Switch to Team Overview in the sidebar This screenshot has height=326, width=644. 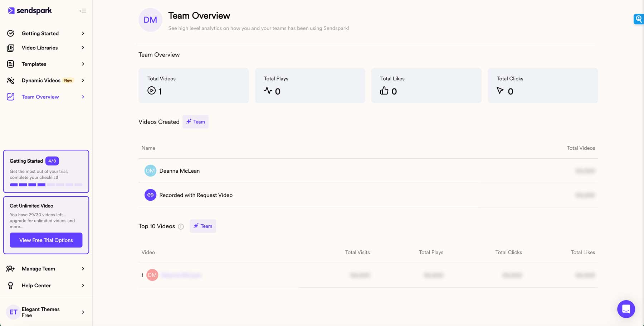coord(40,97)
